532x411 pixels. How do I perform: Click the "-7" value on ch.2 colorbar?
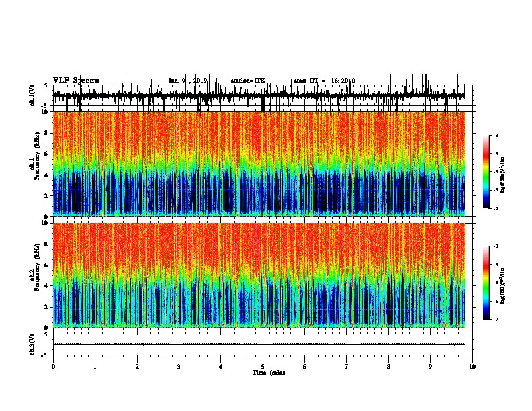pyautogui.click(x=496, y=319)
